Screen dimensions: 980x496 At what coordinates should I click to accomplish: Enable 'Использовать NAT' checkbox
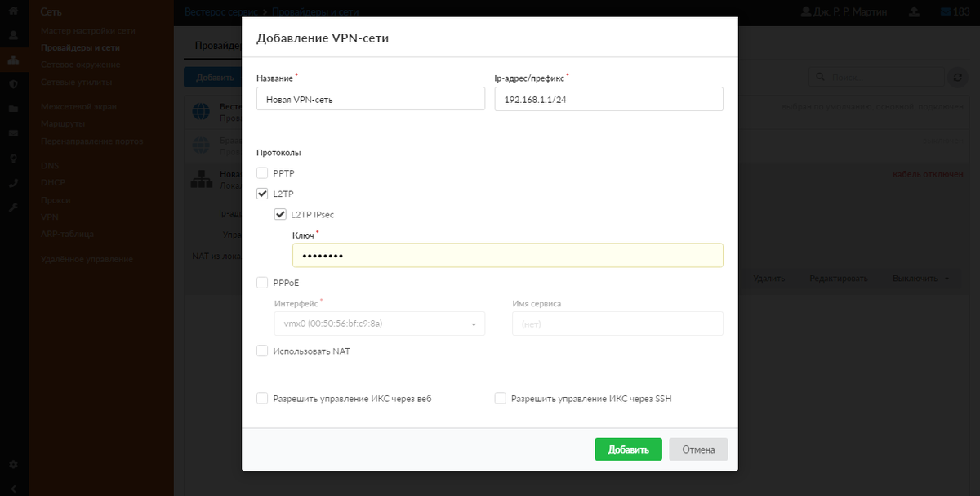(x=262, y=351)
